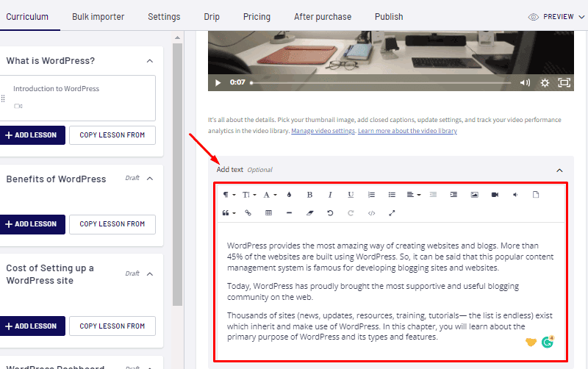Toggle underline formatting
The image size is (588, 369).
351,195
